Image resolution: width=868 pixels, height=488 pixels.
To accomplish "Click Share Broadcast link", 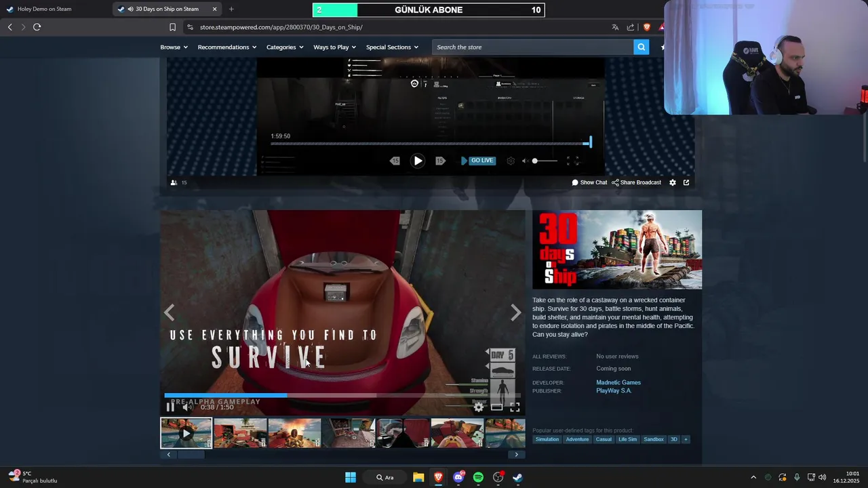I will click(636, 182).
